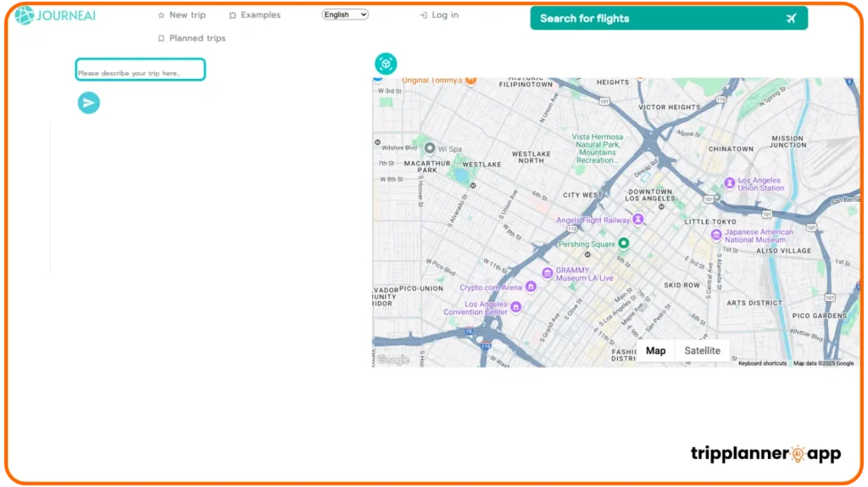
Task: Click the JourneAI logo
Action: coord(55,15)
